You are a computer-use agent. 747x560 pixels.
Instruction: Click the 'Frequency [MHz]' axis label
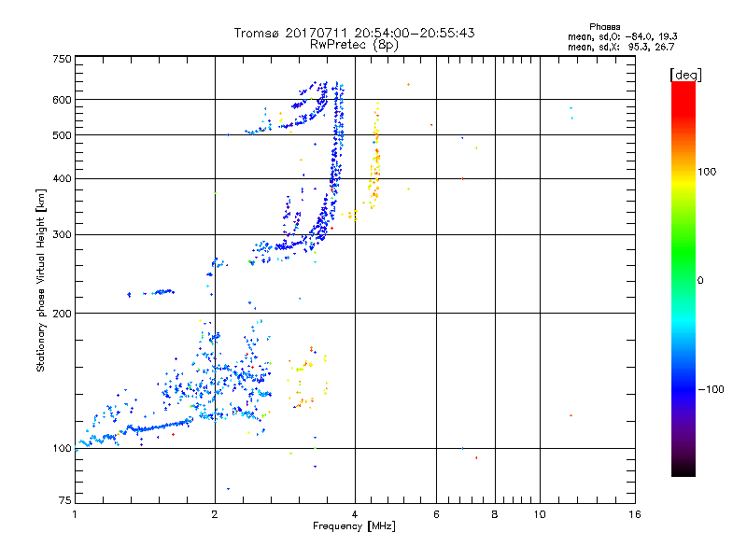pos(354,526)
